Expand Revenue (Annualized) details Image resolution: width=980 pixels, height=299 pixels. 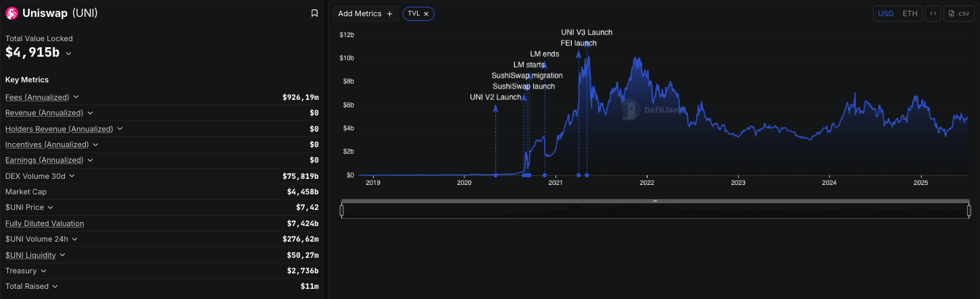coord(90,113)
